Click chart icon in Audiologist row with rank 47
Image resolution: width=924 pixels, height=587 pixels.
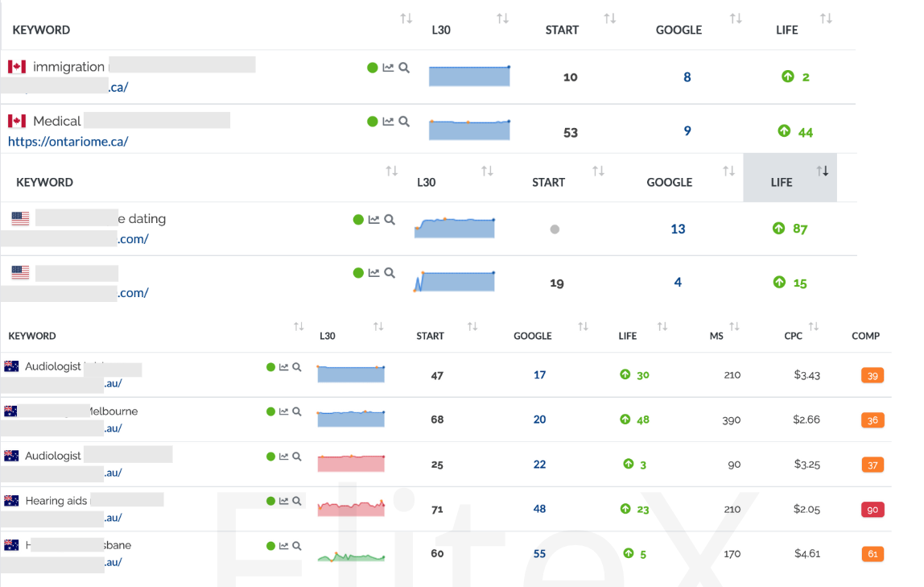point(283,367)
